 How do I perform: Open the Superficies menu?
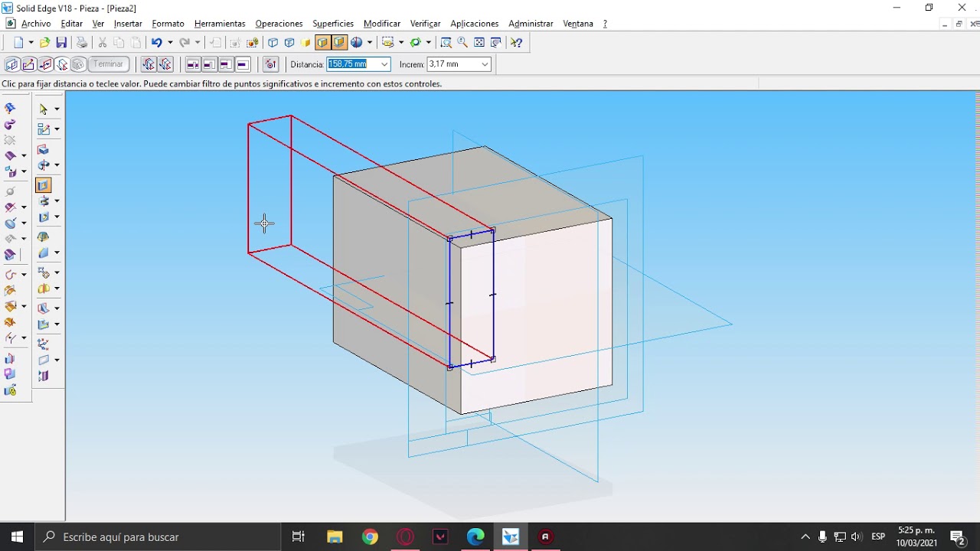tap(333, 24)
